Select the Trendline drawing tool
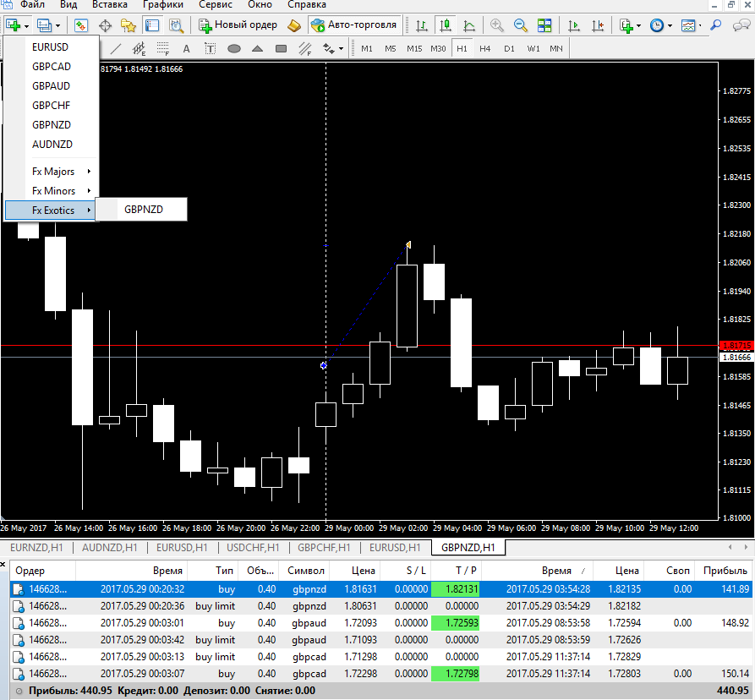Image resolution: width=755 pixels, height=700 pixels. point(116,49)
